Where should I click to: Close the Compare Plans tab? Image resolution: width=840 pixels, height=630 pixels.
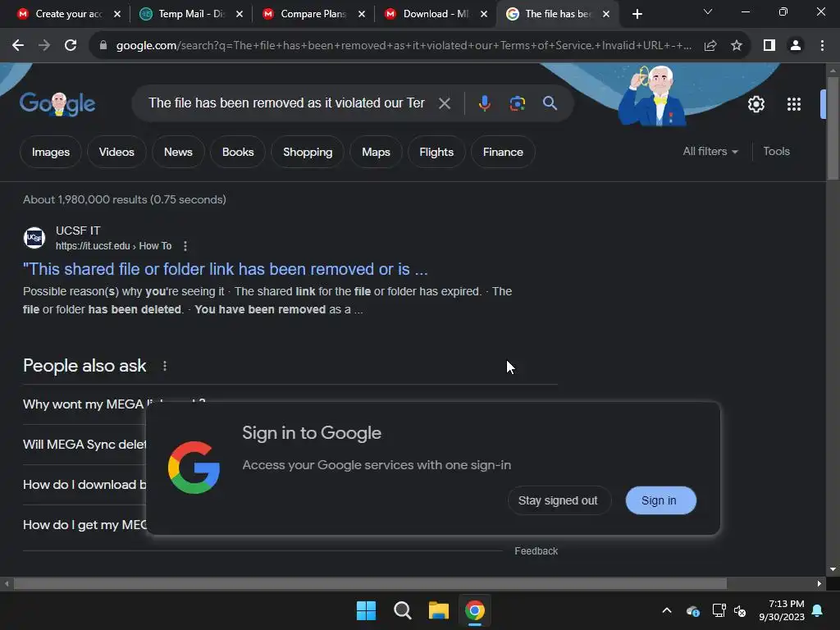pyautogui.click(x=362, y=14)
